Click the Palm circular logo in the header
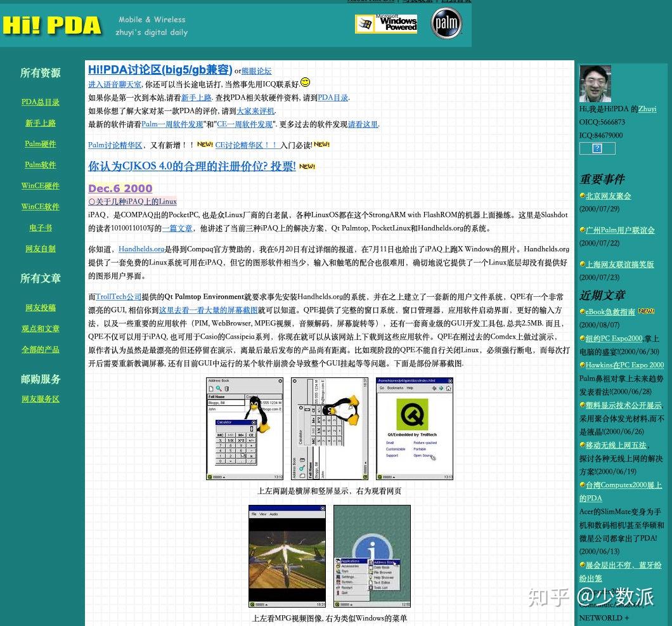The width and height of the screenshot is (672, 626). (446, 24)
